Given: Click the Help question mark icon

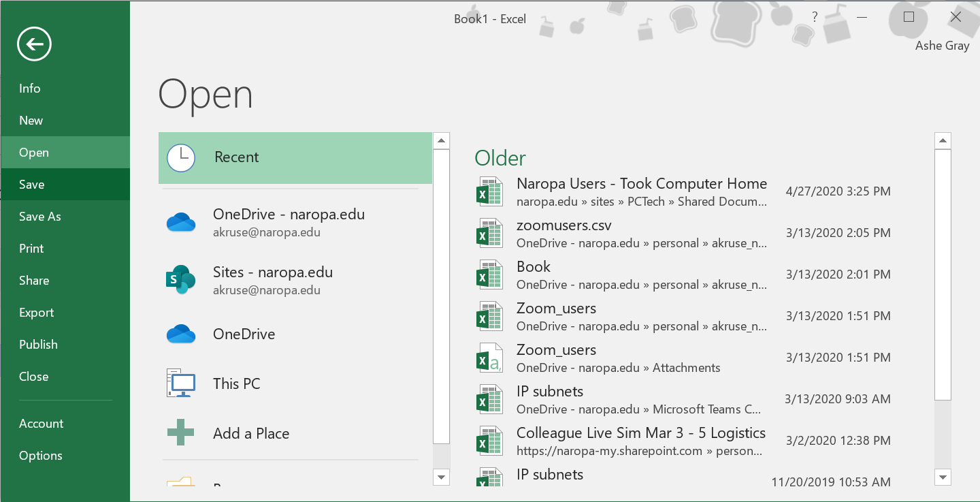Looking at the screenshot, I should pos(815,18).
